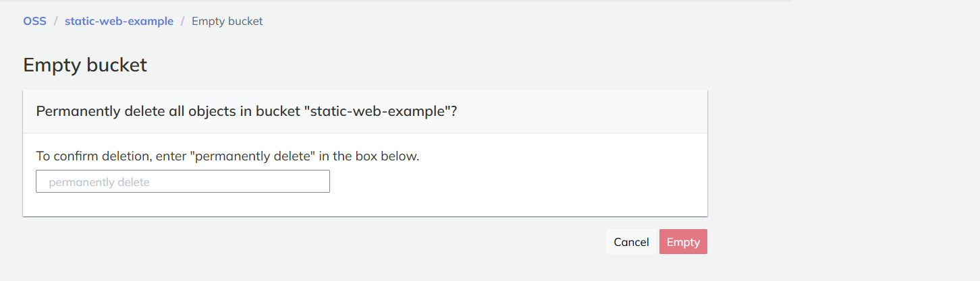Image resolution: width=980 pixels, height=281 pixels.
Task: Open the OSS breadcrumb link
Action: click(35, 21)
